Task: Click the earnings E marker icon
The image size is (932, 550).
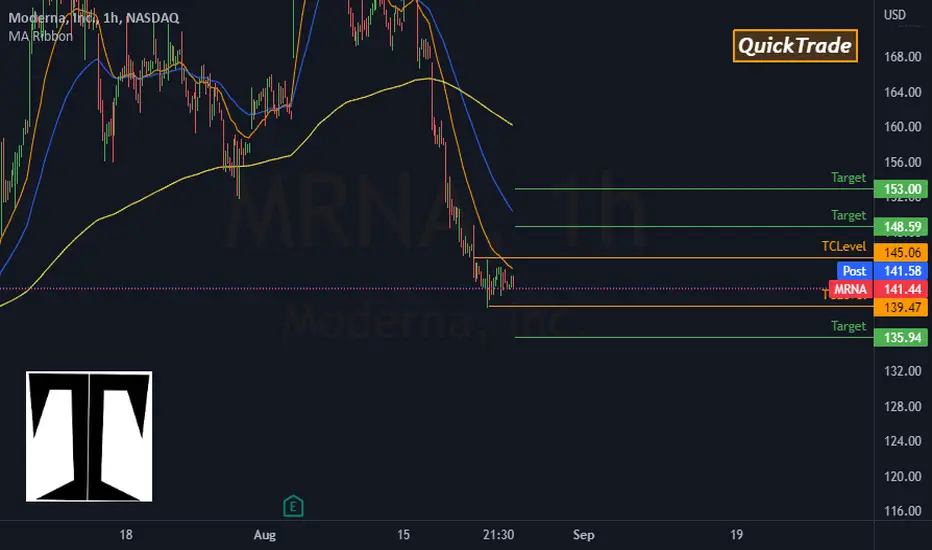Action: [x=293, y=506]
